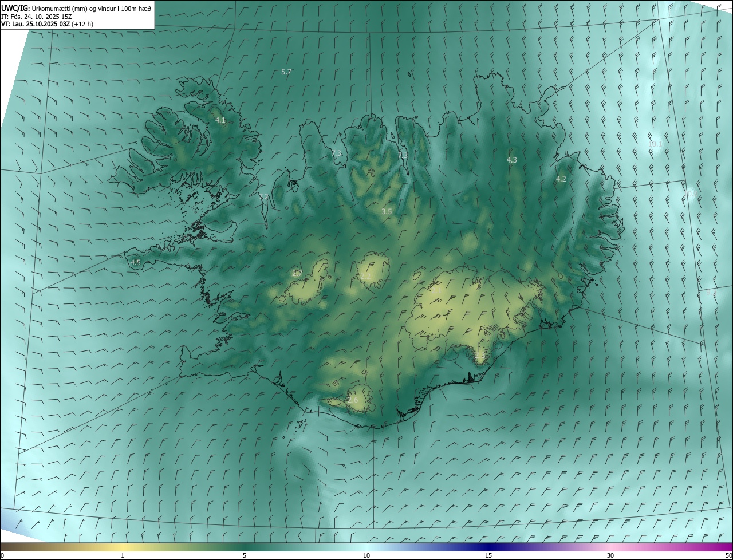This screenshot has height=560, width=733.
Task: Click the title 'Úrkomumætti (mm) og vindur i 100m hæð'
Action: (92, 7)
